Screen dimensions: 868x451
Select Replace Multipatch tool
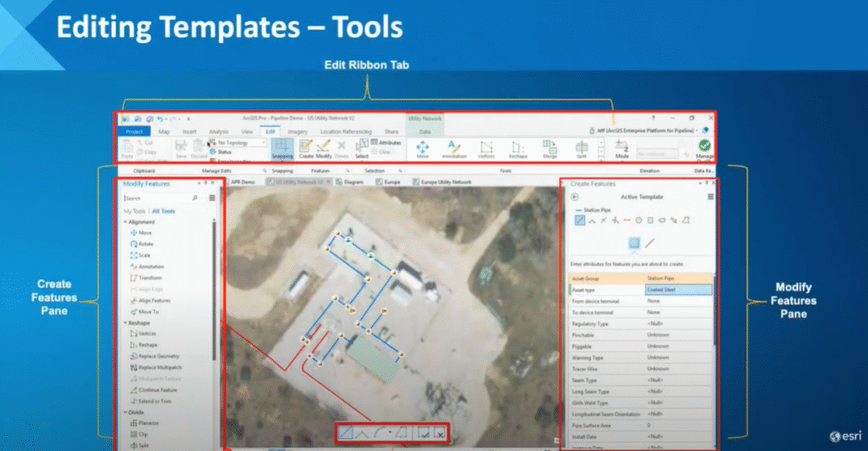click(x=156, y=367)
